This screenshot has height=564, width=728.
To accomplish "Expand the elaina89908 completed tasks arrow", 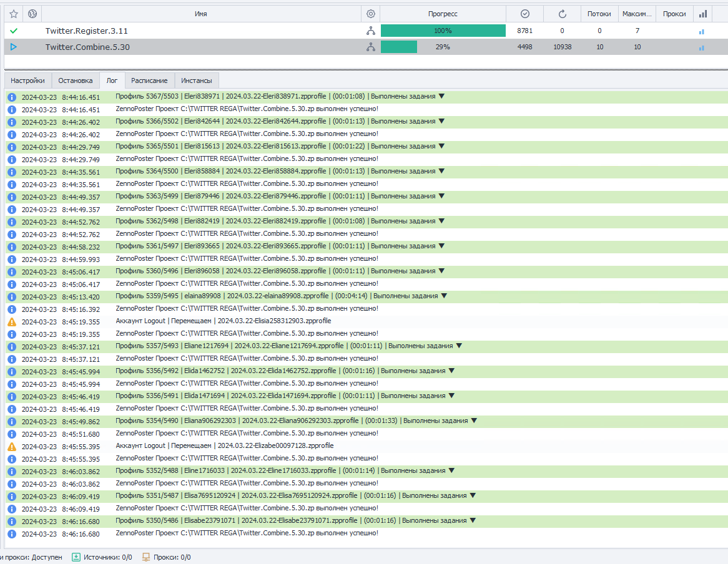I will pyautogui.click(x=444, y=296).
